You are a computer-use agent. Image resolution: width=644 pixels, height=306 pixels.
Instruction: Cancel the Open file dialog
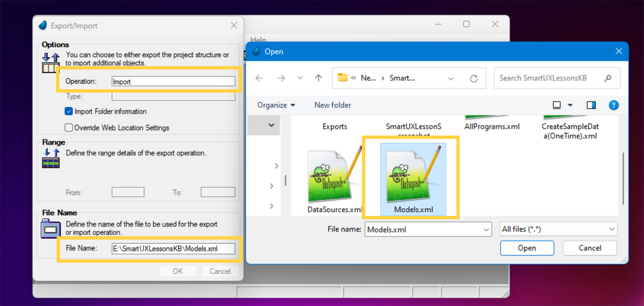(x=590, y=248)
